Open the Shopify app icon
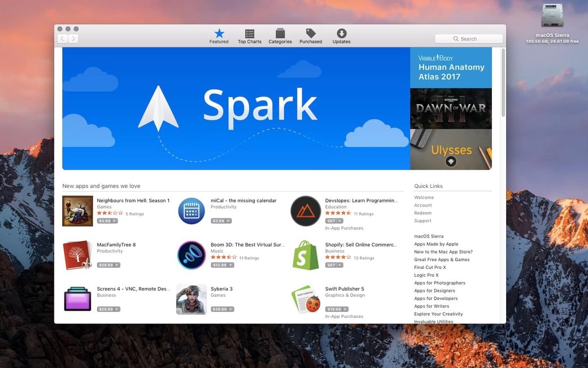Viewport: 588px width, 368px height. click(305, 255)
